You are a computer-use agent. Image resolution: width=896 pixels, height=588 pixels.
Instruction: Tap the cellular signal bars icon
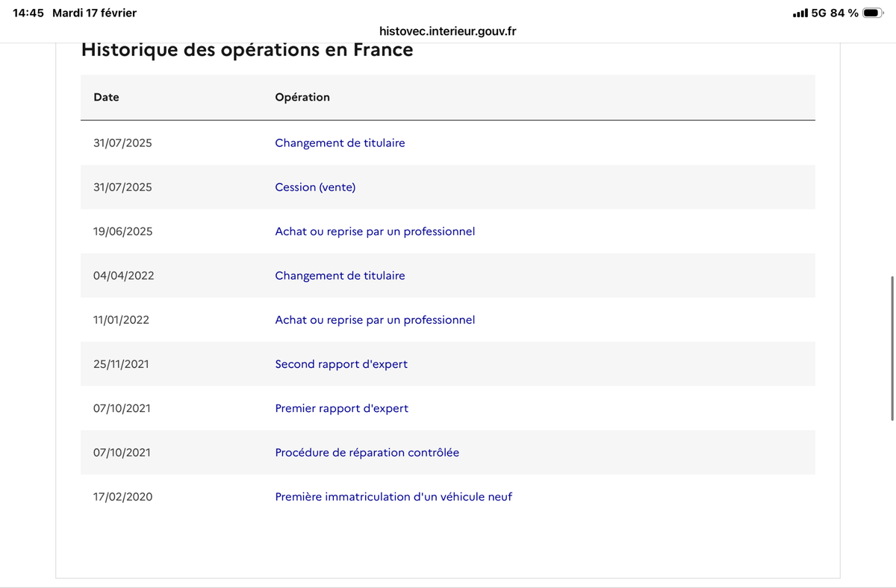click(800, 13)
